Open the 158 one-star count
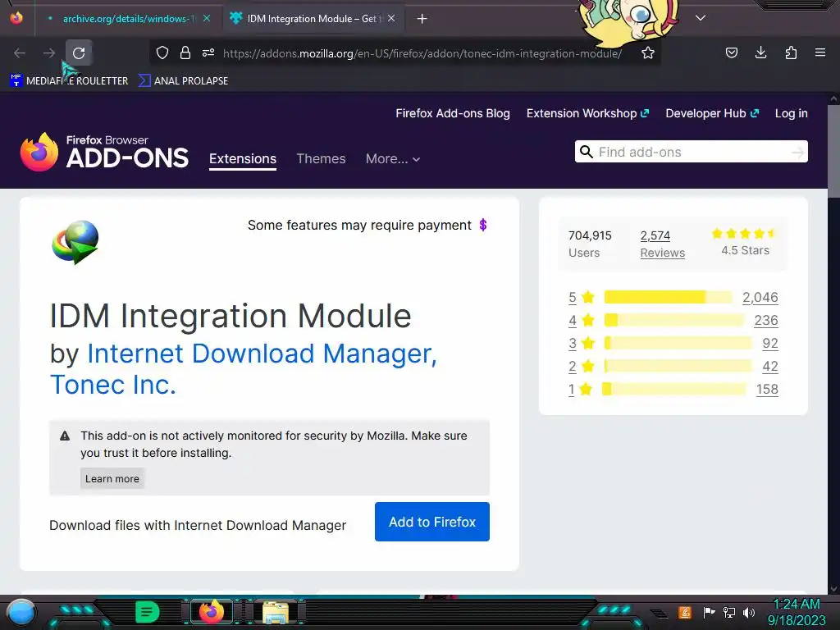Viewport: 840px width, 630px height. [767, 390]
